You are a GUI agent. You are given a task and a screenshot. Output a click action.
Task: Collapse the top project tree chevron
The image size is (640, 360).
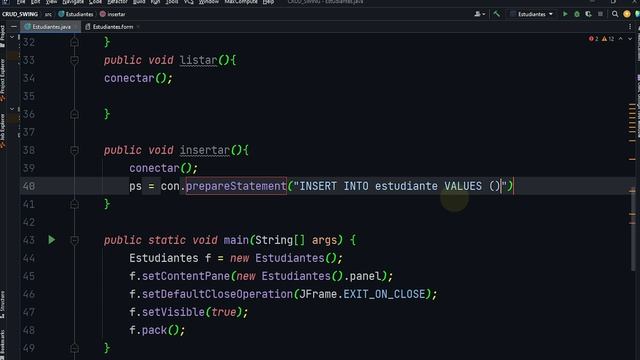point(12,37)
